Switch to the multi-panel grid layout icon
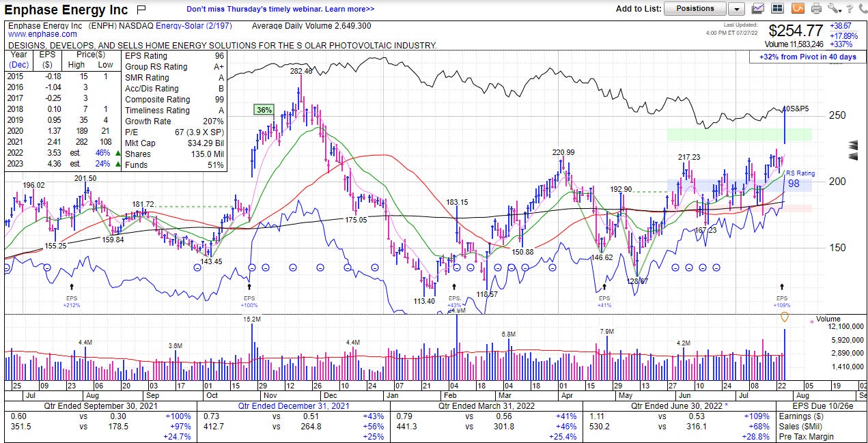 777,9
